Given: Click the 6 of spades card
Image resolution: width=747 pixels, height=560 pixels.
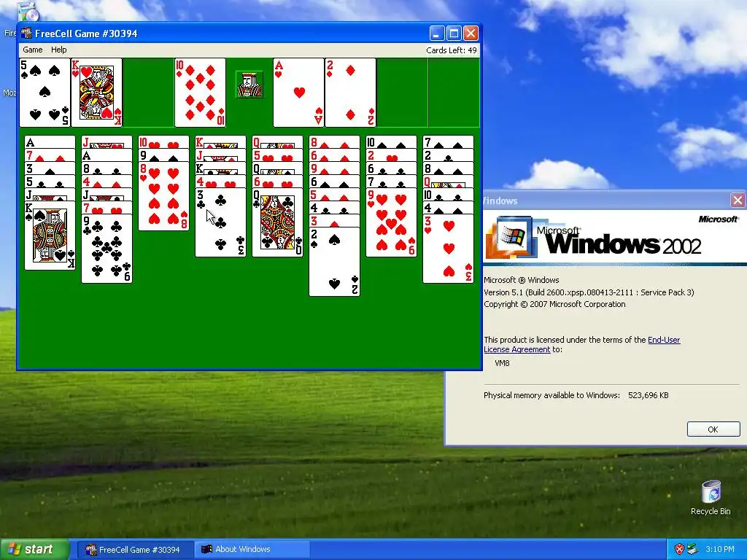Looking at the screenshot, I should (334, 182).
